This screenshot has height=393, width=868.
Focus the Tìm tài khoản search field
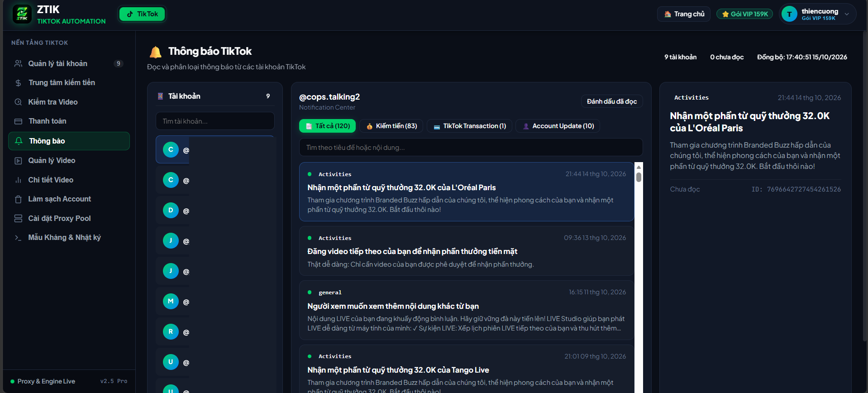coord(215,121)
